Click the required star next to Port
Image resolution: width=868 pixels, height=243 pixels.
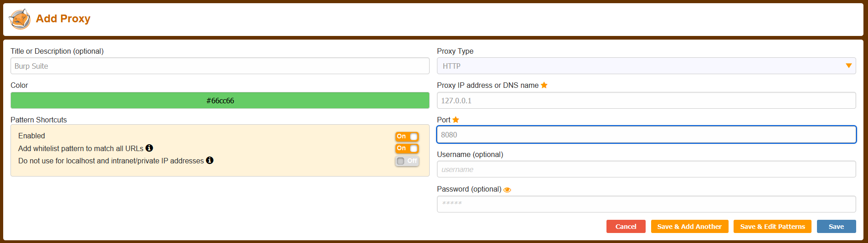456,120
